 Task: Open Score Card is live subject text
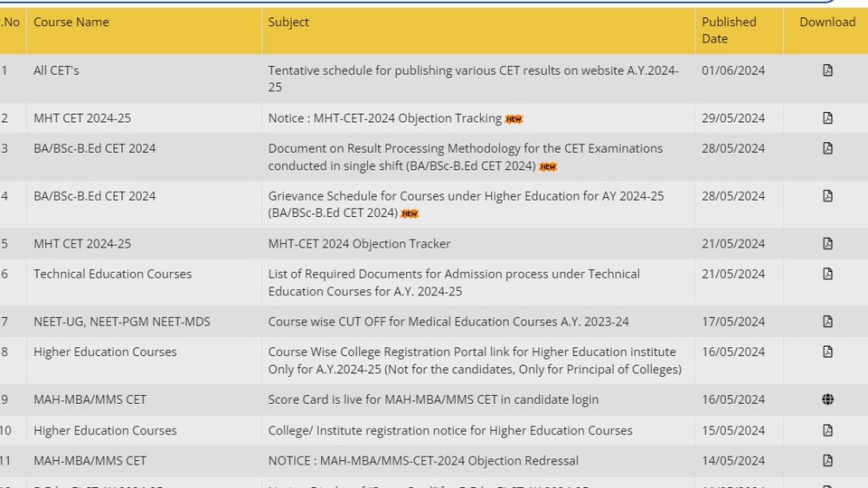[x=433, y=399]
